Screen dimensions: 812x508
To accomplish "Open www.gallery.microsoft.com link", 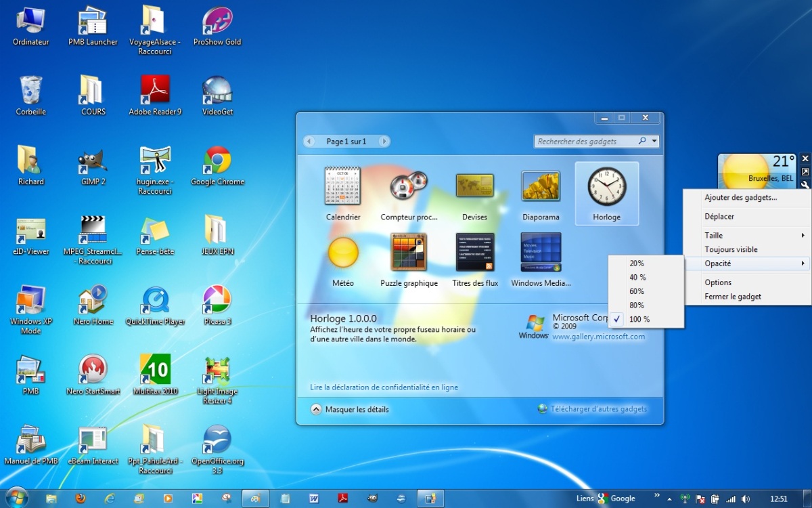I will (x=599, y=337).
